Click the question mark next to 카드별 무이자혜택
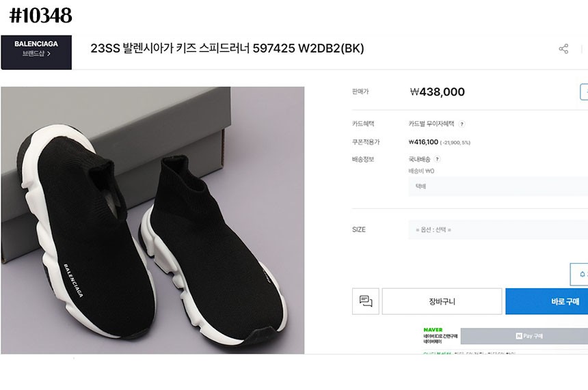588x390 pixels. pyautogui.click(x=462, y=124)
